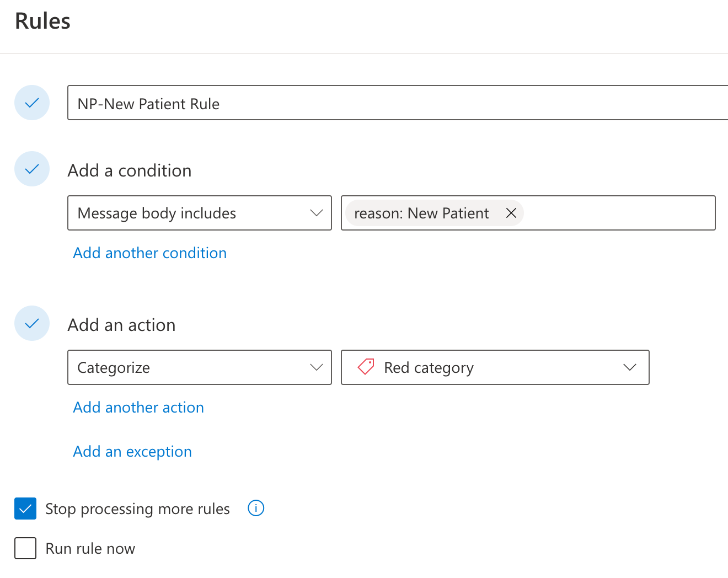The height and width of the screenshot is (578, 728).
Task: Click the chevron on the Categorize dropdown
Action: (x=316, y=367)
